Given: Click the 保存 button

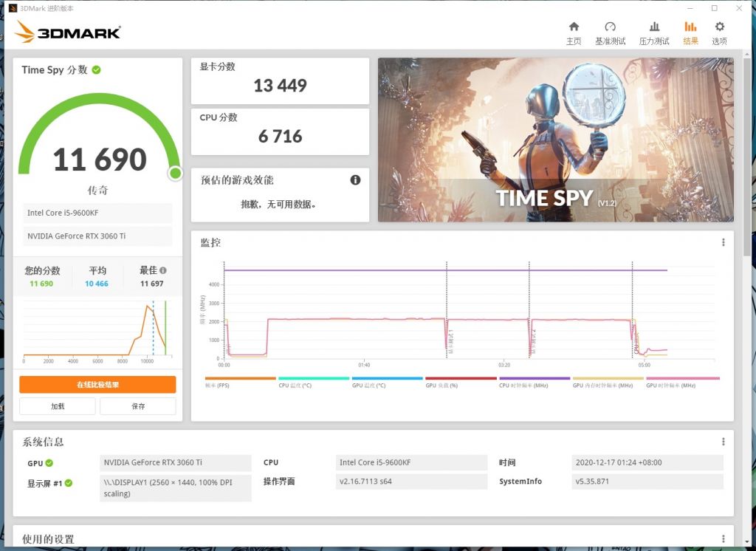Looking at the screenshot, I should 138,406.
